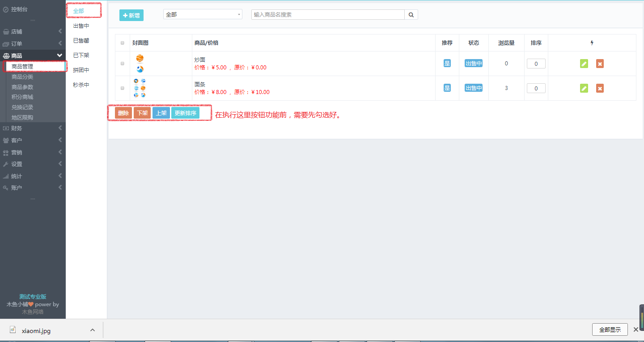Click the red delete icon for 炒面
The height and width of the screenshot is (342, 644).
600,64
